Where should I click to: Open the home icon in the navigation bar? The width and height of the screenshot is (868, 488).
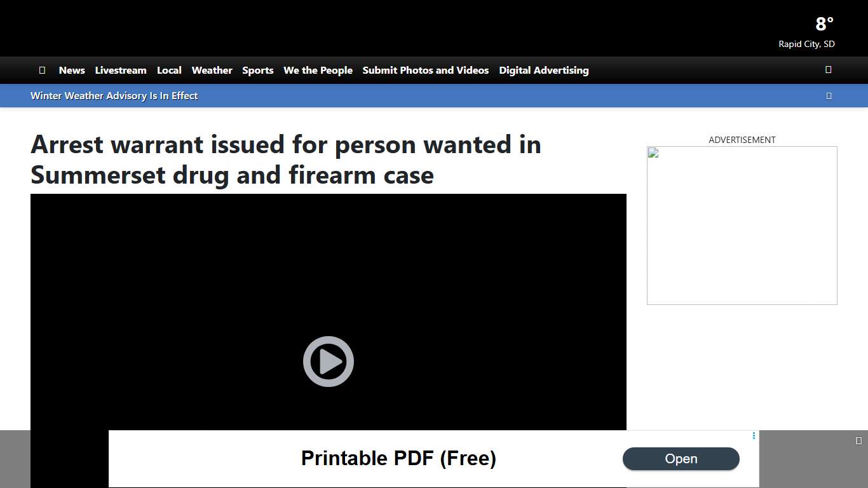click(42, 70)
